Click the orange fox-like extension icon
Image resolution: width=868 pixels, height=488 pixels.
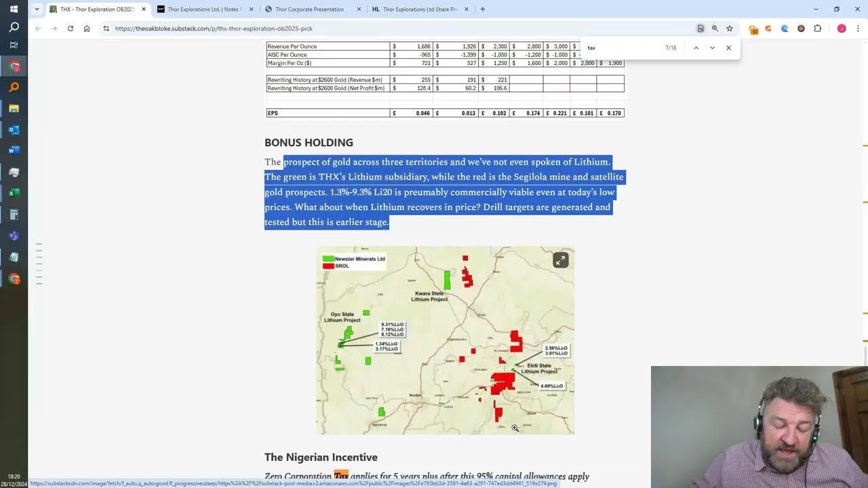click(x=768, y=28)
